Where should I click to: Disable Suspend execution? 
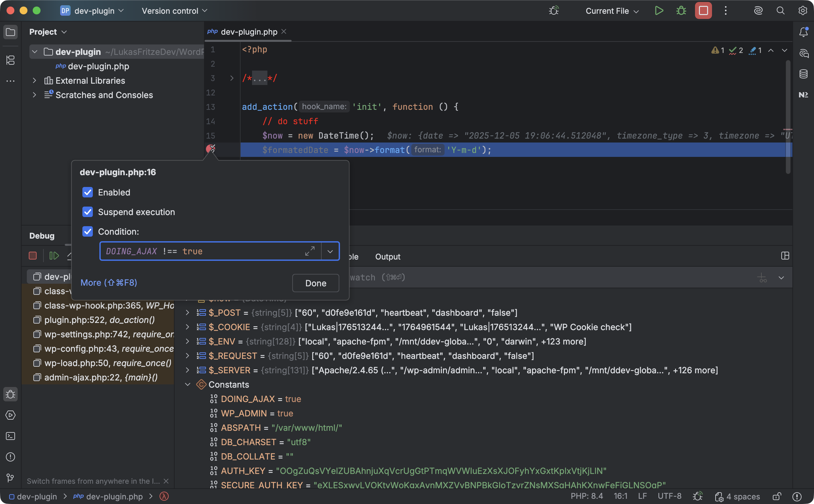point(87,212)
